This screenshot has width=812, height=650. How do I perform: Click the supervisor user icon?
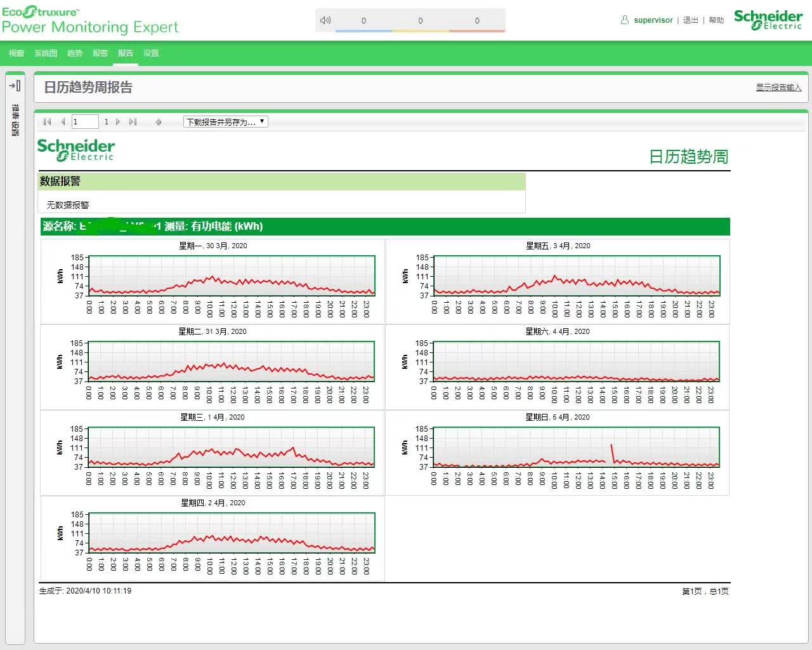(x=625, y=20)
